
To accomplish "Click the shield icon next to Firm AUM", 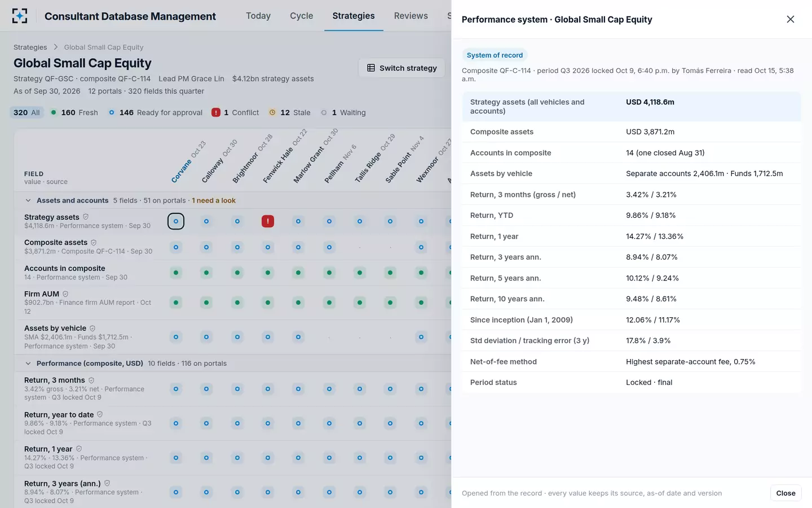I will point(65,294).
